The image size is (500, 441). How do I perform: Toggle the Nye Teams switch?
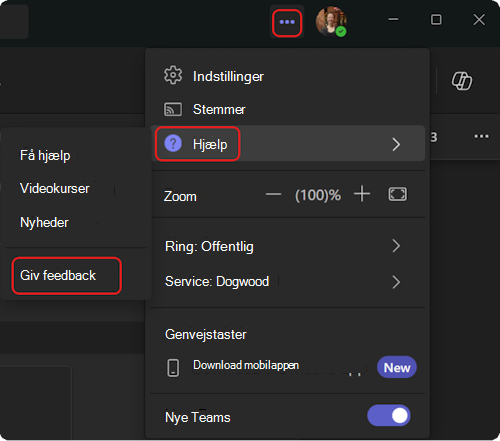point(389,415)
